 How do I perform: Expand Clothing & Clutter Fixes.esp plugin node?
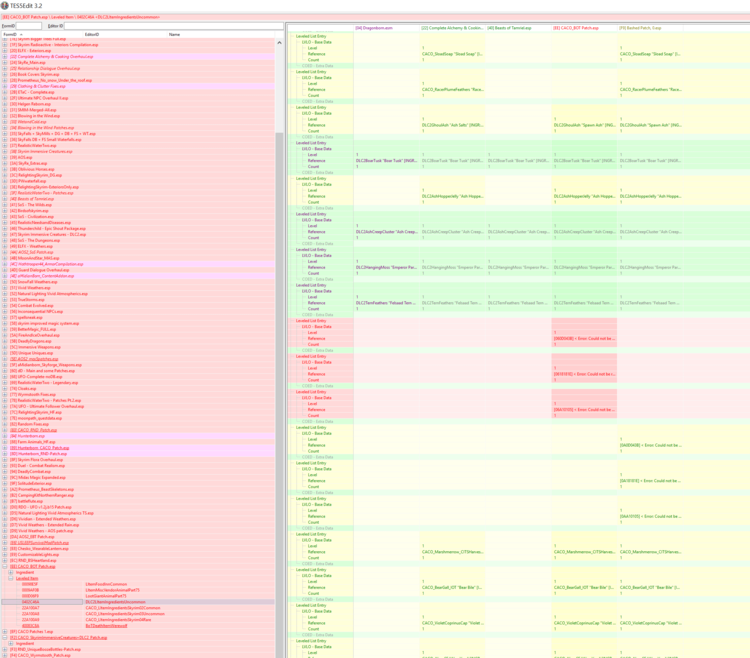[5, 86]
